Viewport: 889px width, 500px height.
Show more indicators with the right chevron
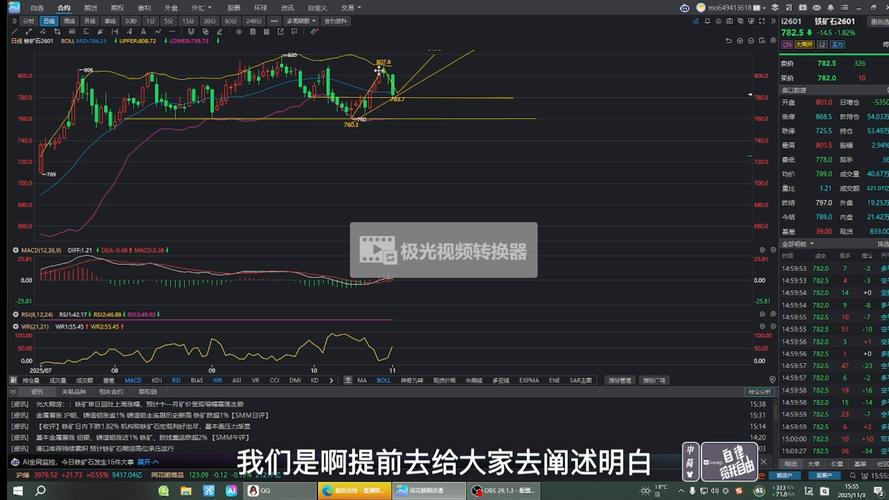[331, 380]
